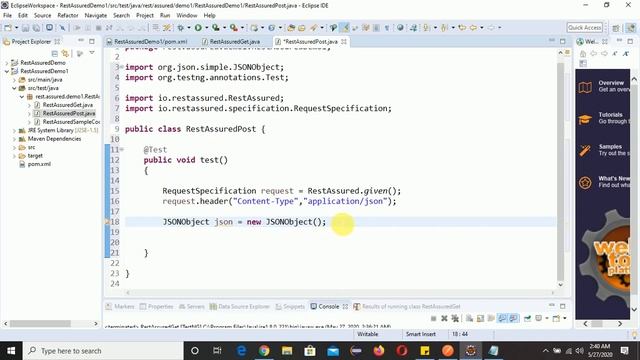Click the Last Edit Location icon
This screenshot has height=360, width=640.
[x=462, y=28]
